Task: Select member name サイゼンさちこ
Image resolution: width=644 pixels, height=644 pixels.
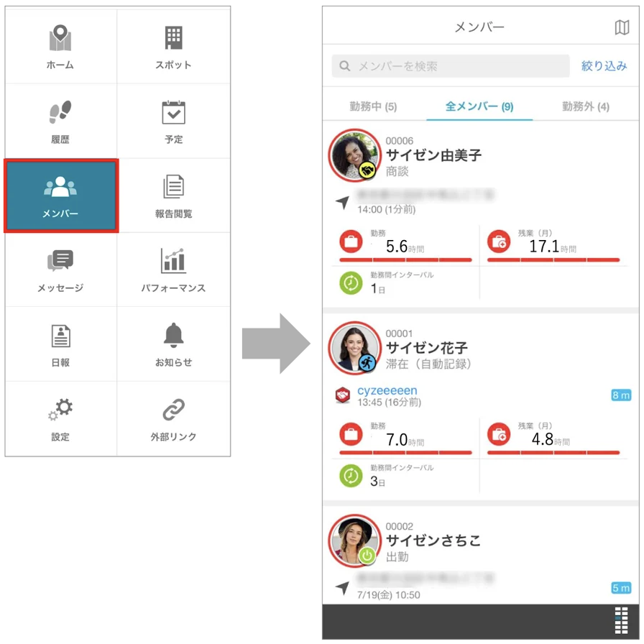Action: click(433, 540)
